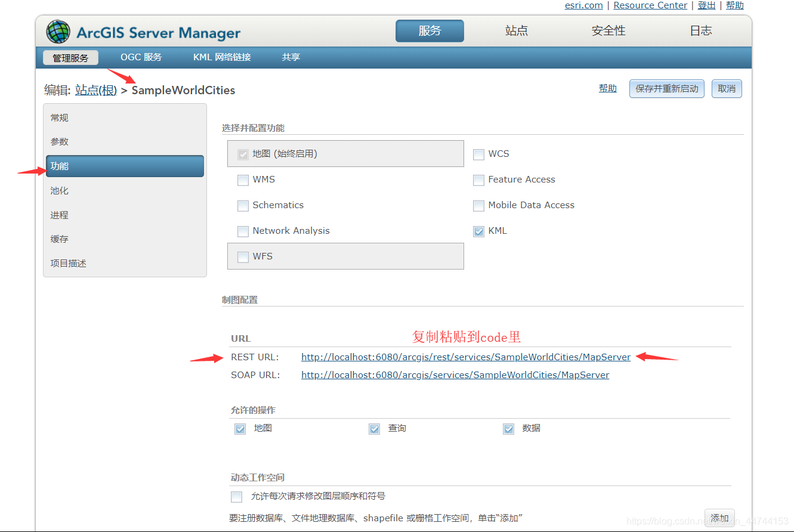
Task: Open the 进程 settings section
Action: coord(125,215)
